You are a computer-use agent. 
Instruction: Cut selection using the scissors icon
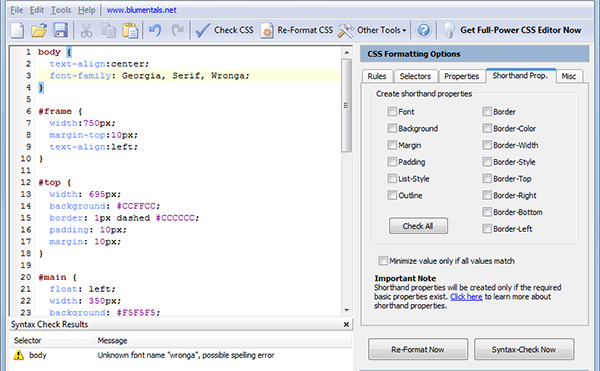tap(86, 30)
